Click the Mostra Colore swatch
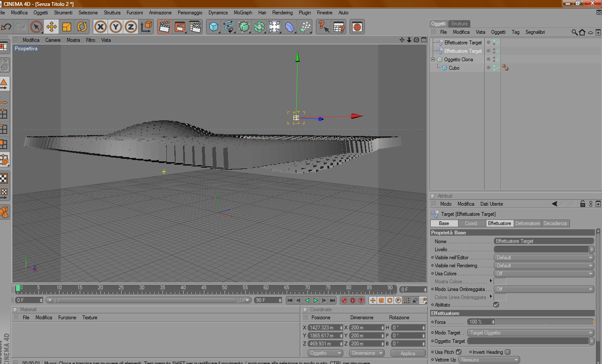This screenshot has width=602, height=364. (500, 282)
